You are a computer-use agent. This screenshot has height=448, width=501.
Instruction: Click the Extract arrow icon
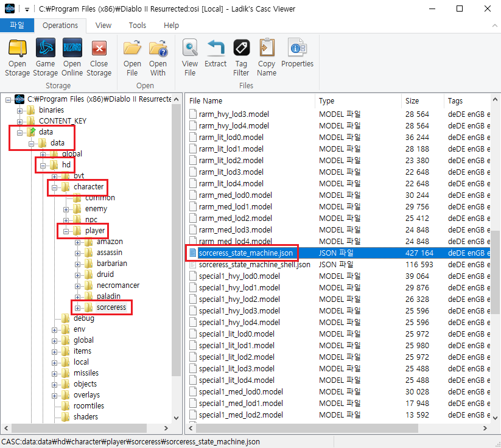215,48
